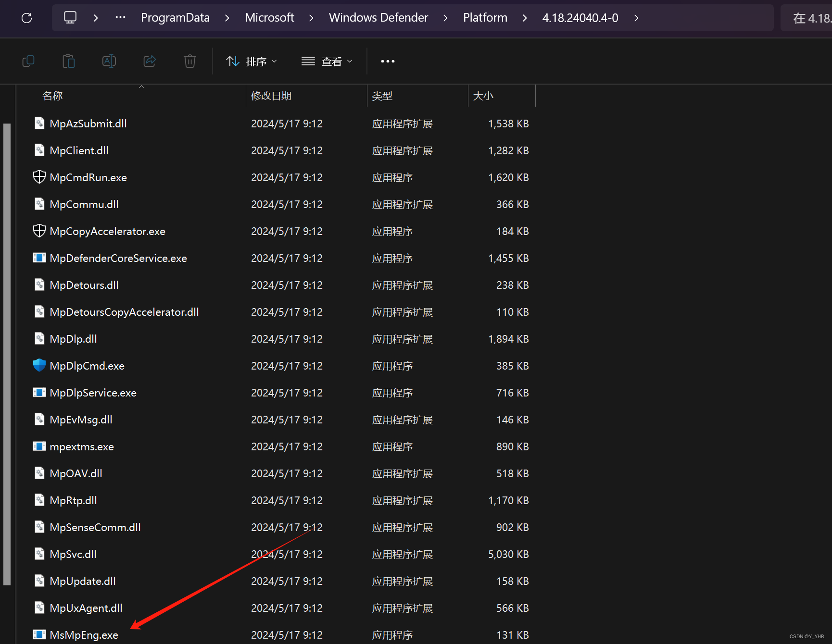This screenshot has height=644, width=832.
Task: Select the MpCopyAccelerator.exe shield icon
Action: [x=39, y=231]
